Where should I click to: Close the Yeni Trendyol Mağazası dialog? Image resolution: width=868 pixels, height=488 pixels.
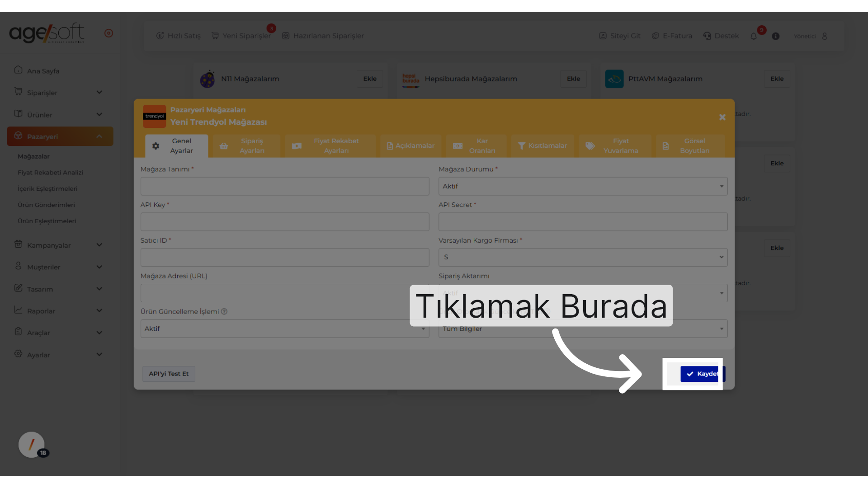[x=722, y=117]
